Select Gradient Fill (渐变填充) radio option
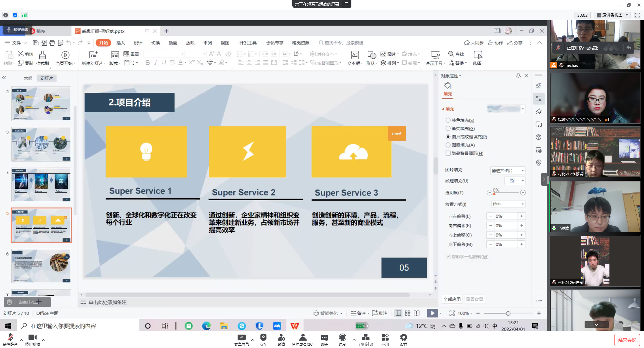The height and width of the screenshot is (348, 644). pyautogui.click(x=448, y=129)
